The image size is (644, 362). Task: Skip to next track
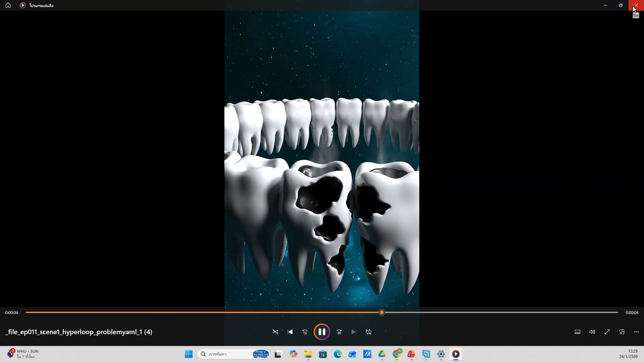point(354,332)
